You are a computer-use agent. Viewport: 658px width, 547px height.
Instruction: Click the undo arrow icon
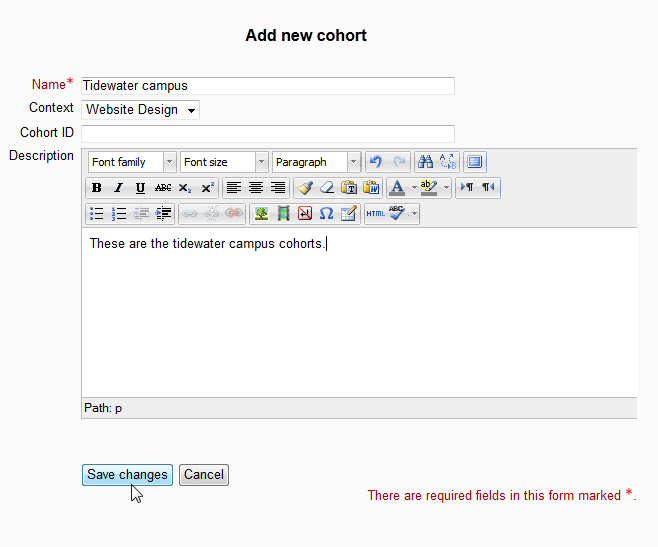375,162
